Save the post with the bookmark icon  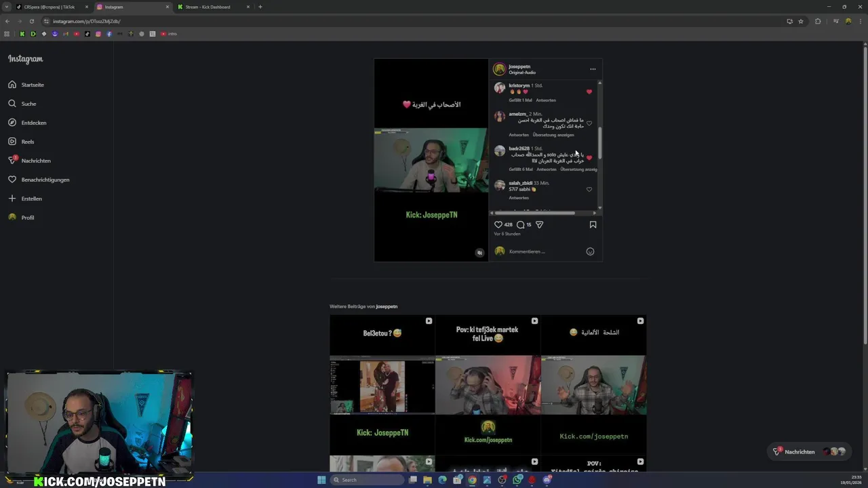pos(593,224)
